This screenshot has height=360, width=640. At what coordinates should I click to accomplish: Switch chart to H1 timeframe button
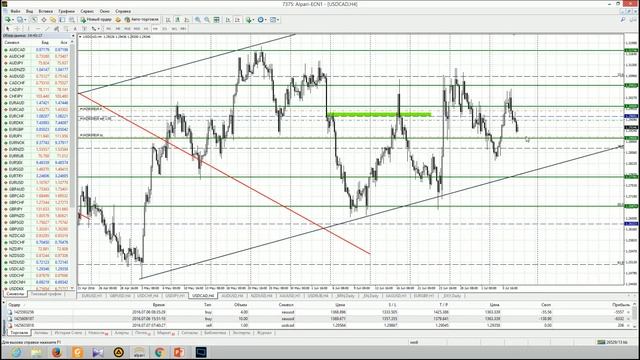146,29
